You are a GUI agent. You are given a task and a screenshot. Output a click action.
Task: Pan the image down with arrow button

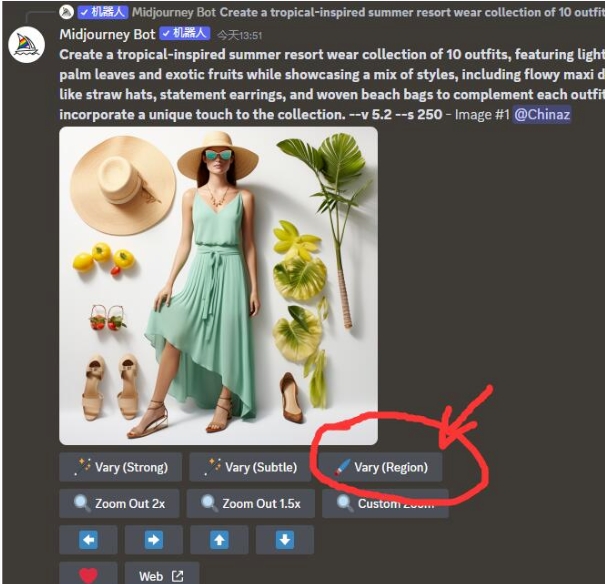coord(285,539)
